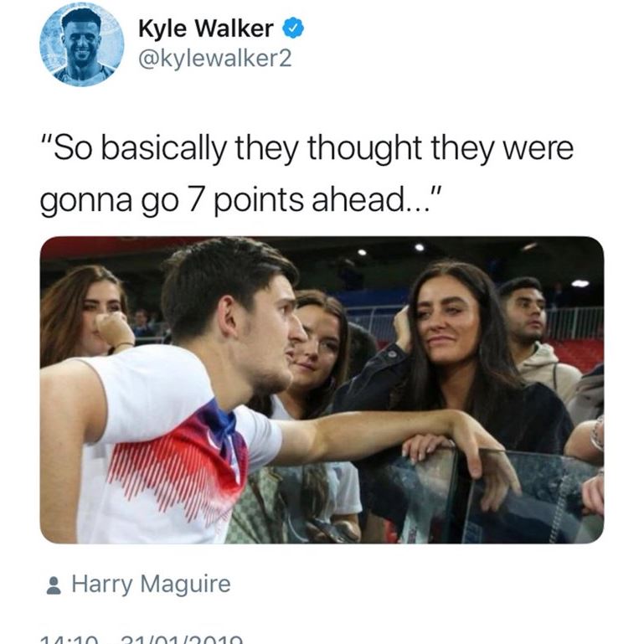Open the tweet's attached photo
Image resolution: width=644 pixels, height=644 pixels.
[322, 389]
